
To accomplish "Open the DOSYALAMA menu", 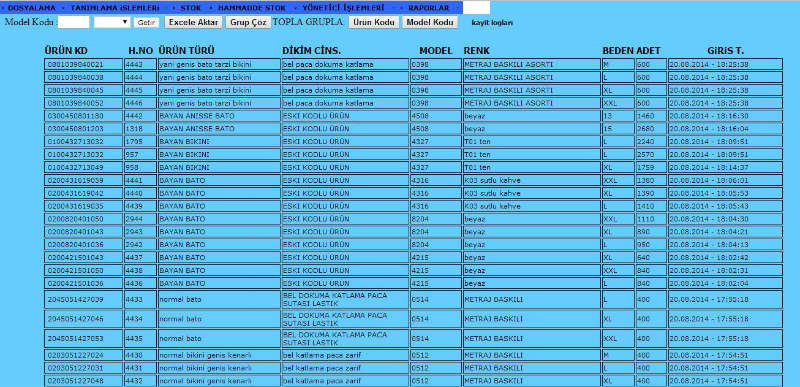I will pos(31,8).
